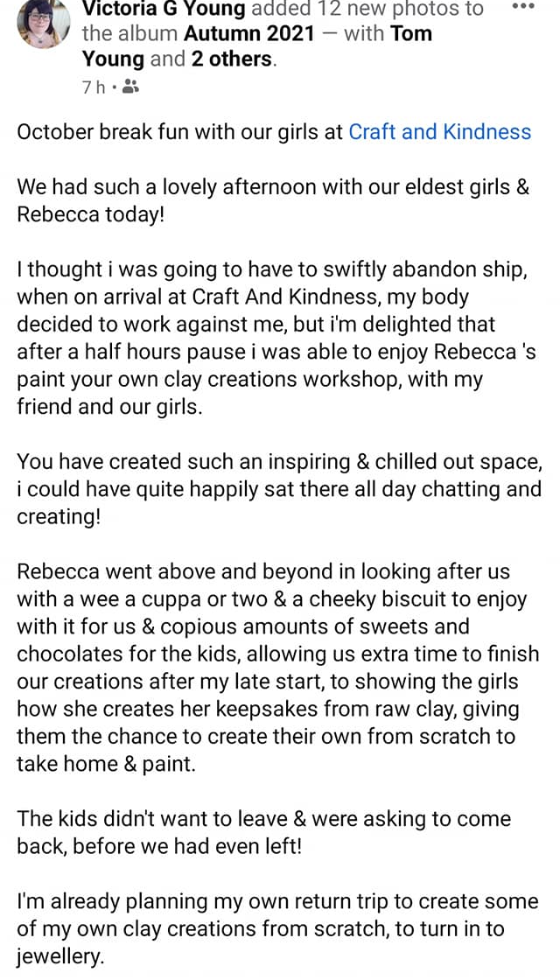Click the friends audience privacy icon

pos(130,86)
